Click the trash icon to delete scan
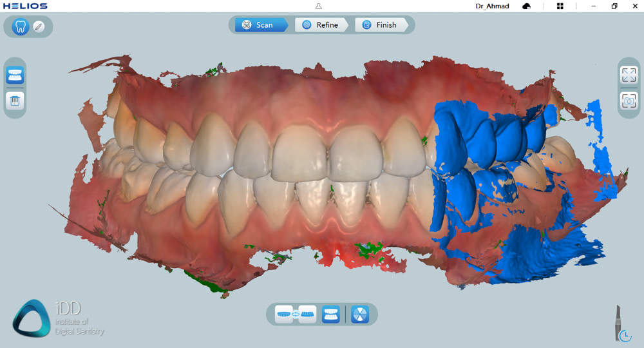Viewport: 644px width, 348px height. coord(15,101)
